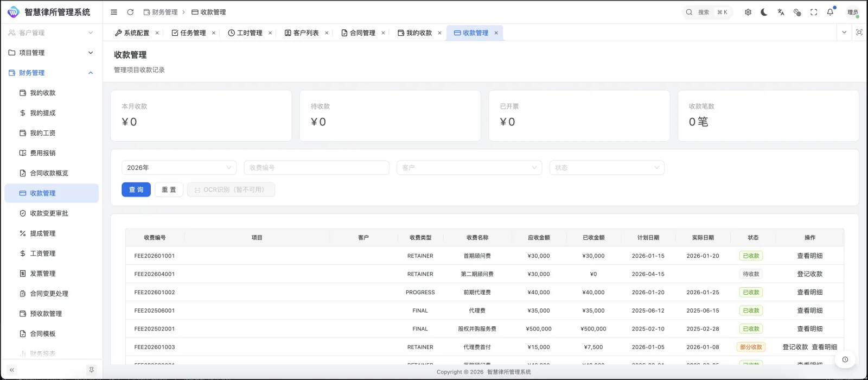Screen dimensions: 868x380
Task: Open 合同变更处理 in sidebar
Action: click(x=52, y=294)
